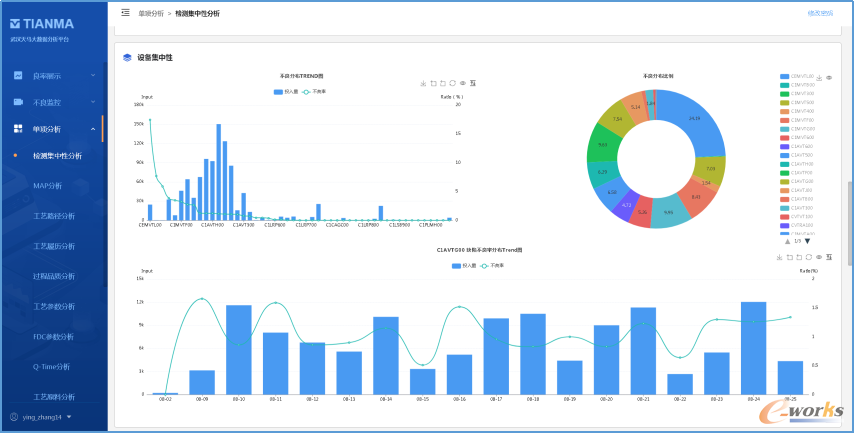
Task: Download the top trend chart as an image
Action: pyautogui.click(x=423, y=83)
